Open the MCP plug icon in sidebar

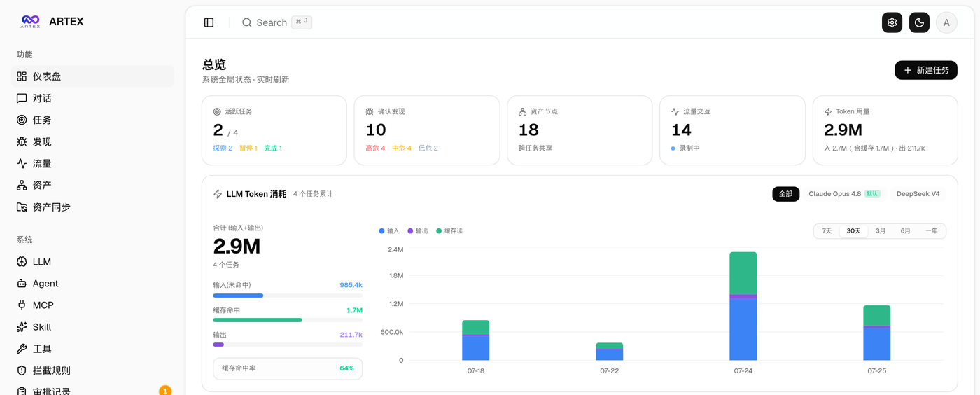pos(22,305)
